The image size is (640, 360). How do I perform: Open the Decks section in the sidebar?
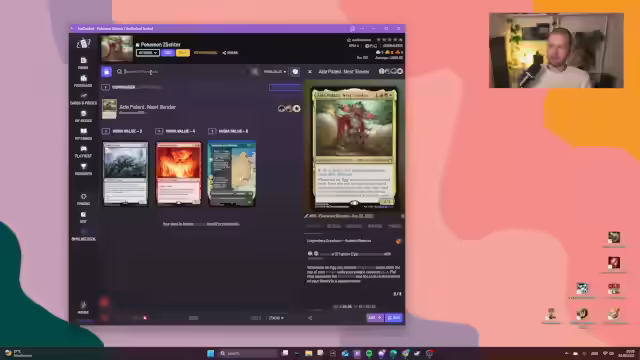coord(83,63)
